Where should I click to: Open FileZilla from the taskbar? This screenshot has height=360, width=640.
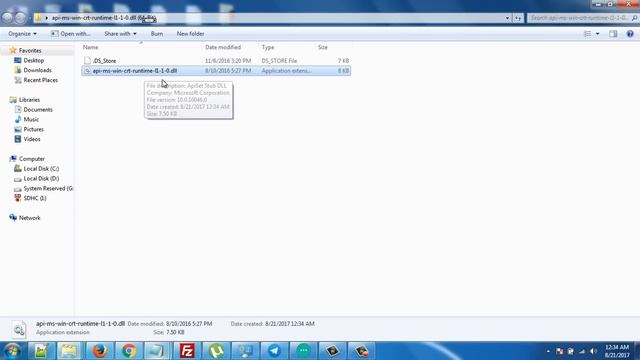(x=187, y=351)
